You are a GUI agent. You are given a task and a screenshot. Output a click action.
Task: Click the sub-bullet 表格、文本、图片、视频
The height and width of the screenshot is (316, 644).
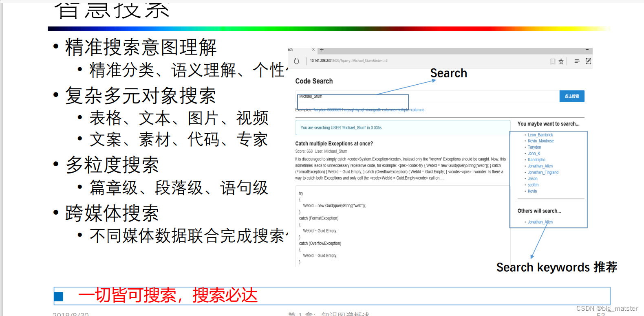[x=179, y=118]
